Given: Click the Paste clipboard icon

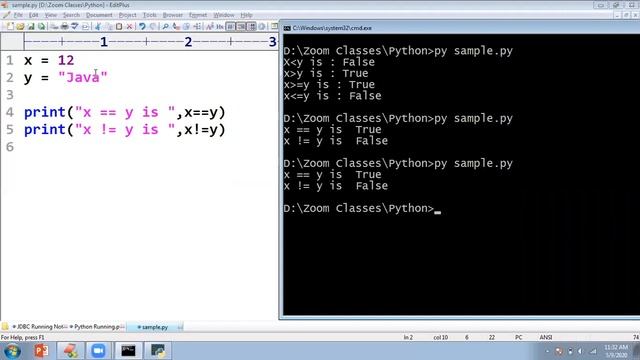Looking at the screenshot, I should tap(119, 27).
